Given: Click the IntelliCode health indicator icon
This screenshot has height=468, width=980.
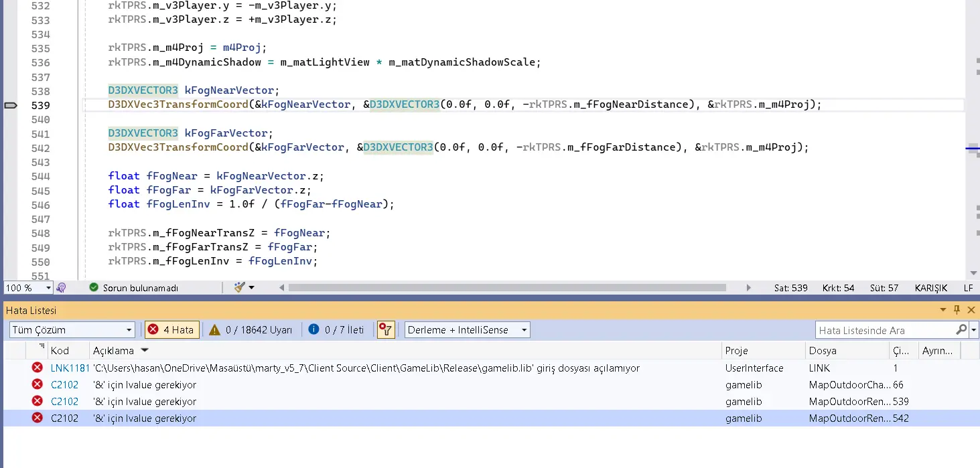Looking at the screenshot, I should (x=61, y=288).
